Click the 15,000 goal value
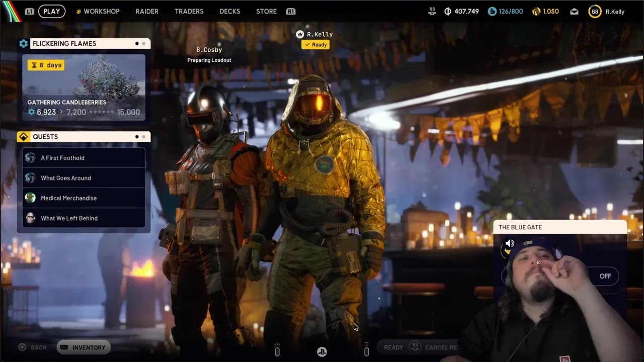Viewport: 644px width, 362px height. coord(128,112)
